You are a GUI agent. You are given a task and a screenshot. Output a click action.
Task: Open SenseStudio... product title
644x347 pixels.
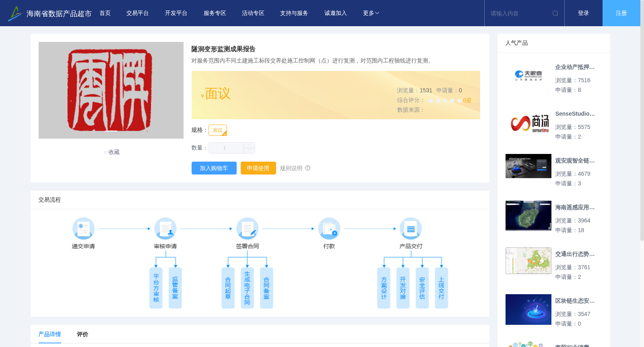pyautogui.click(x=575, y=114)
